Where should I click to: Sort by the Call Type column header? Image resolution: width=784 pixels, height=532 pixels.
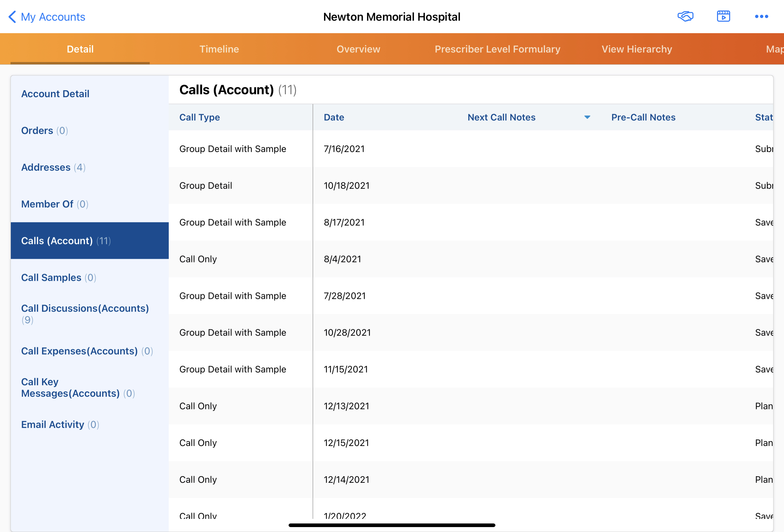click(x=199, y=117)
